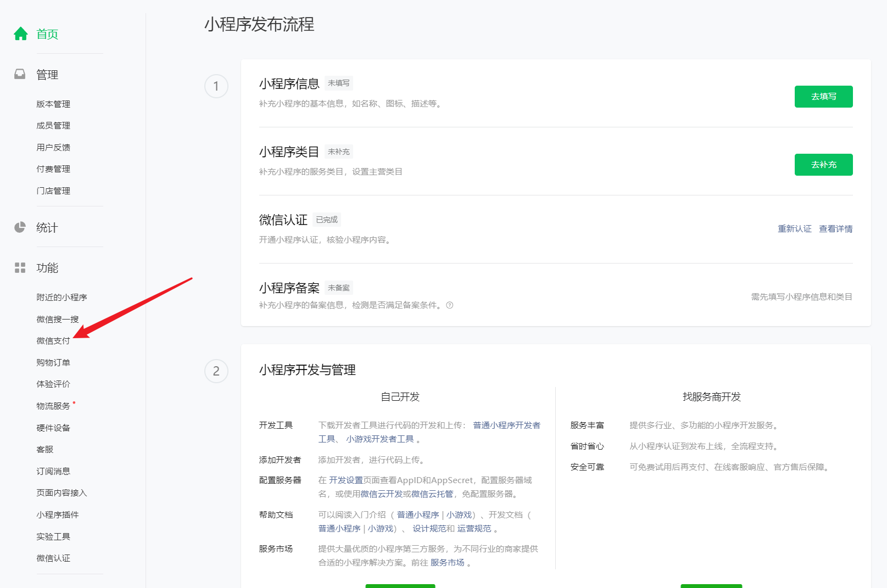Screen dimensions: 887x588
Task: Go to 版本管理
Action: (x=53, y=104)
